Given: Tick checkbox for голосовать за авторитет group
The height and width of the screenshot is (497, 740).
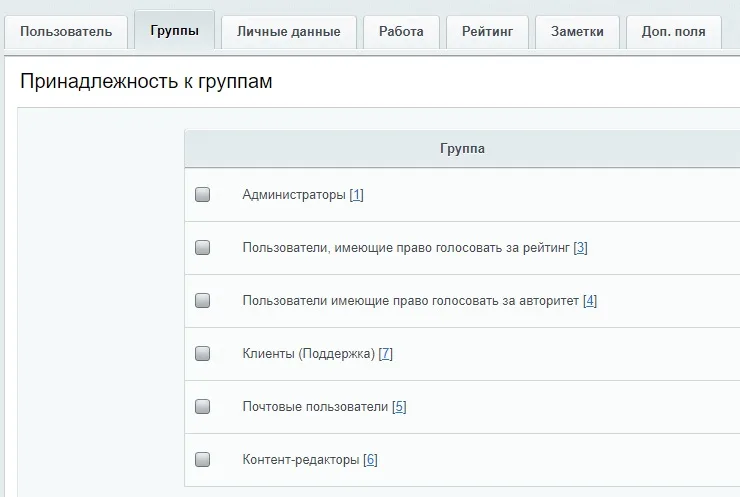Looking at the screenshot, I should click(202, 301).
